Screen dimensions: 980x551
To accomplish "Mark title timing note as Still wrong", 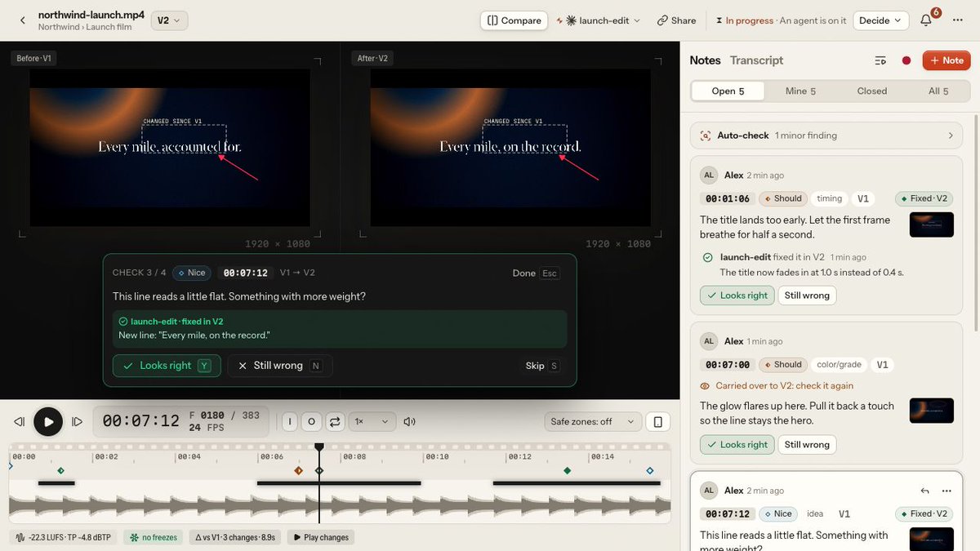I will (807, 295).
